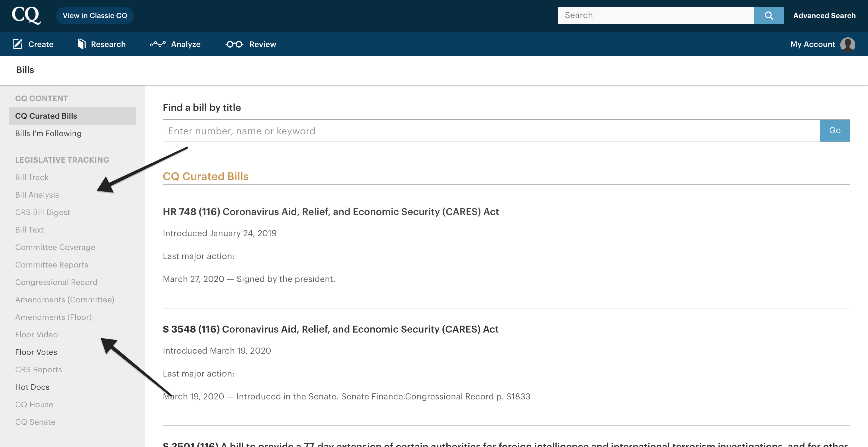Click the Research book icon
Screen dimensions: 868x447
pyautogui.click(x=81, y=44)
